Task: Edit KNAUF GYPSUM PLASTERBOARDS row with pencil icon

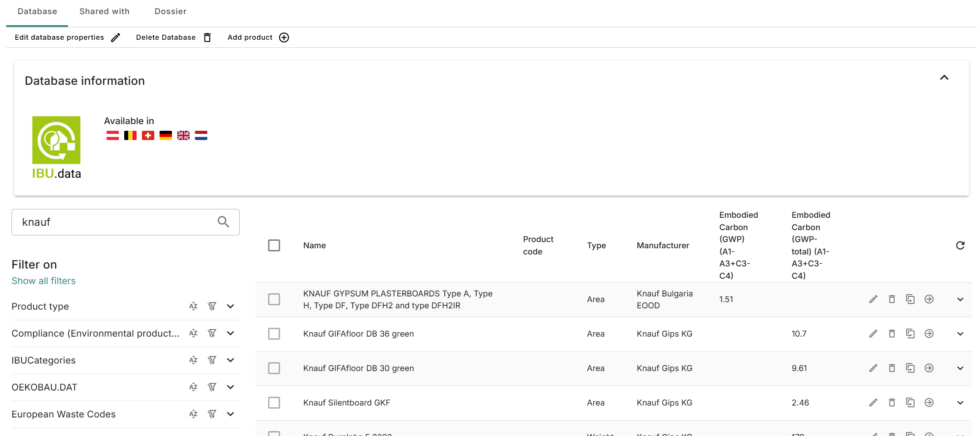Action: 873,300
